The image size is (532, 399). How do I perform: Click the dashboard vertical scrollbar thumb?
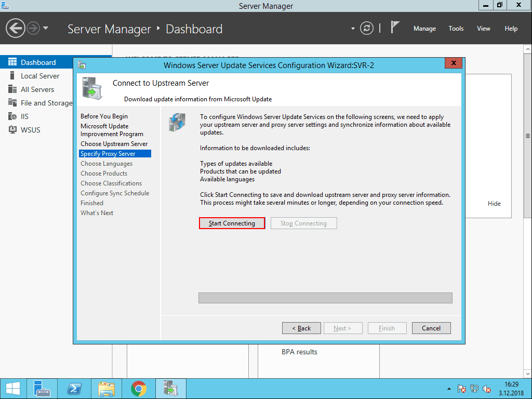pos(528,136)
